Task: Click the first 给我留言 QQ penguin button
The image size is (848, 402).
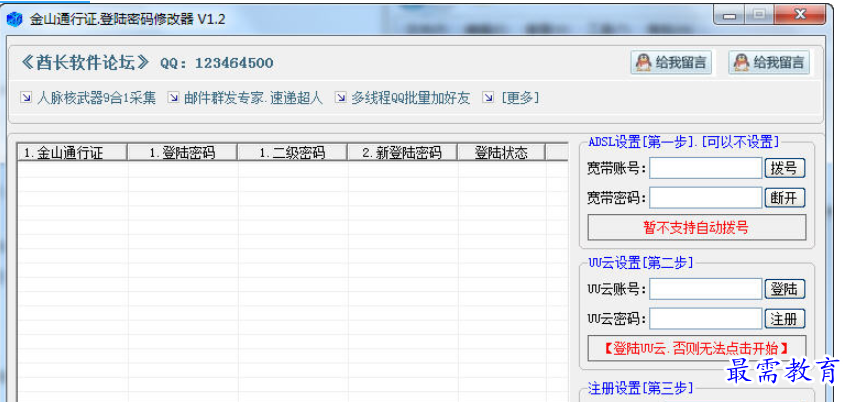Action: click(671, 62)
